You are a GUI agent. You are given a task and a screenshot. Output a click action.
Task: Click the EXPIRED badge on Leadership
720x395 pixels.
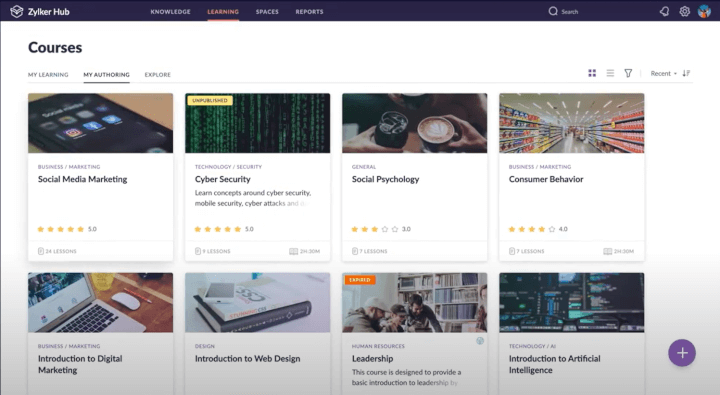[360, 280]
